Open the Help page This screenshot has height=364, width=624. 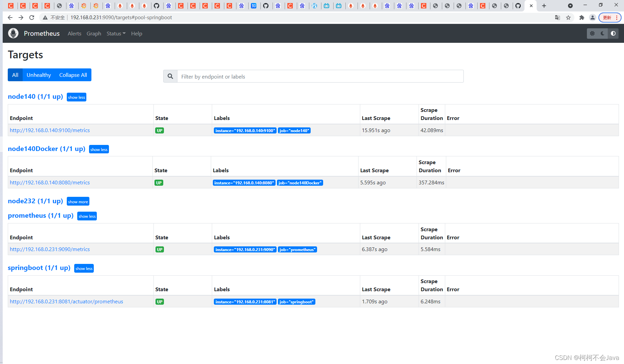coord(137,33)
